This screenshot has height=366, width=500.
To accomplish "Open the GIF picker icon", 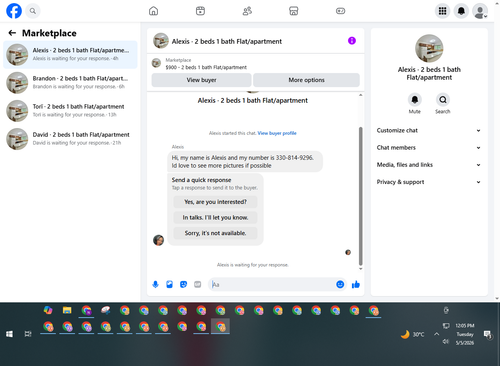I will (x=198, y=284).
